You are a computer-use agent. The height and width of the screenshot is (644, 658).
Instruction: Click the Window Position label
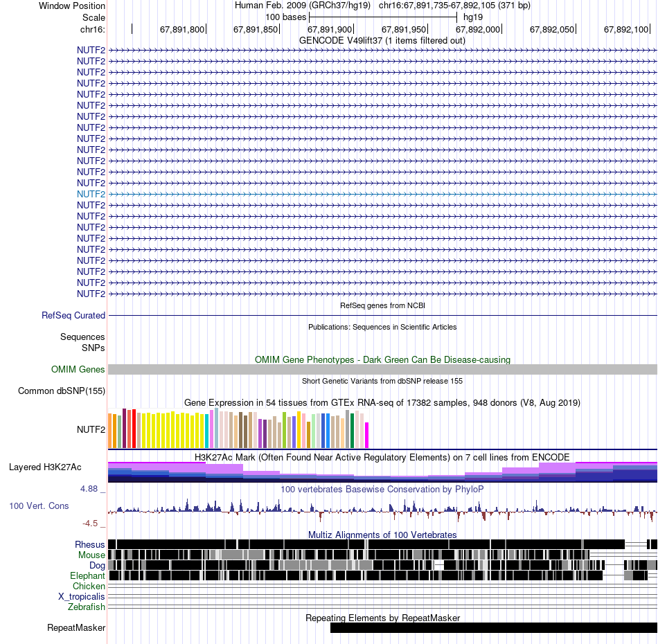72,6
